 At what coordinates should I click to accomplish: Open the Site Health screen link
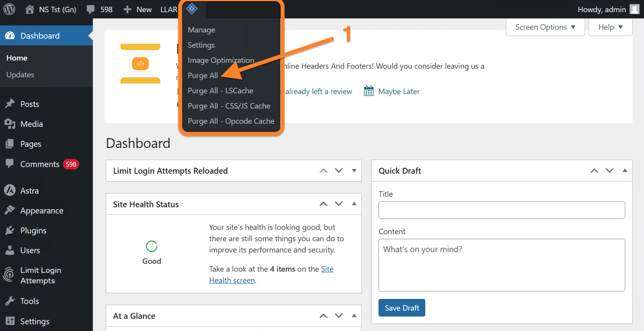pos(271,274)
